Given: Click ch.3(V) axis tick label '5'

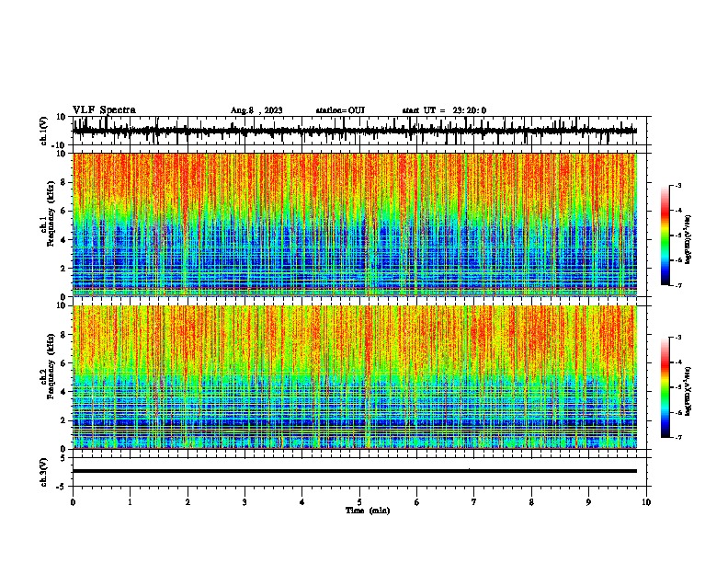Looking at the screenshot, I should click(63, 458).
